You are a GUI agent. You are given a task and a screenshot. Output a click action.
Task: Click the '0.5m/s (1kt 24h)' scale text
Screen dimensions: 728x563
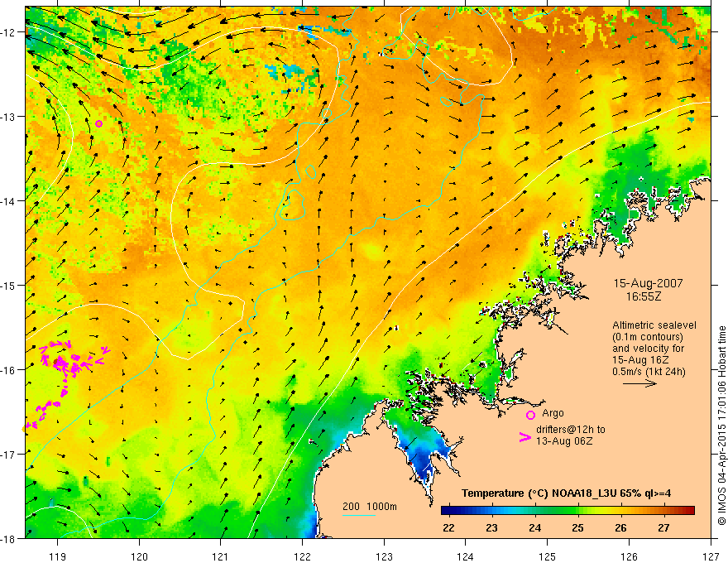(x=649, y=372)
